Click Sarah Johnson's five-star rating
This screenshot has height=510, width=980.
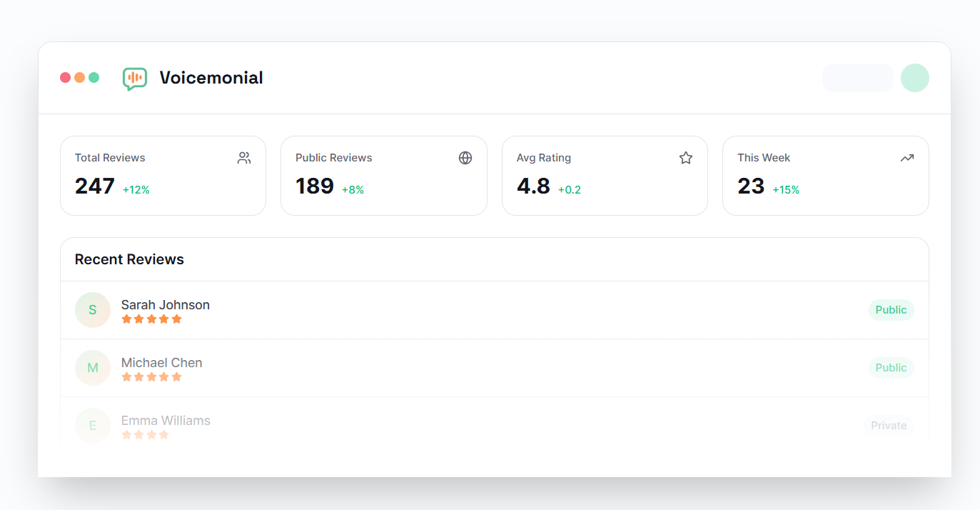click(152, 319)
